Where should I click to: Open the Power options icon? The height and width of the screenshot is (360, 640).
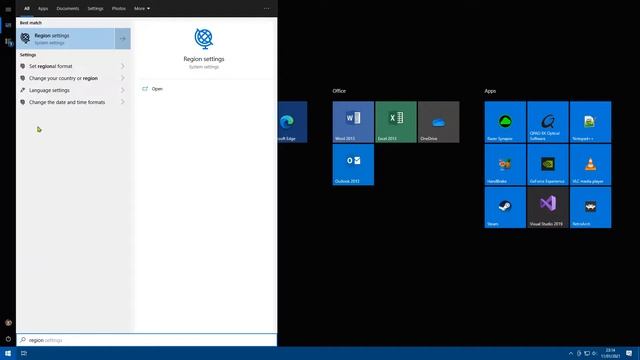point(8,339)
